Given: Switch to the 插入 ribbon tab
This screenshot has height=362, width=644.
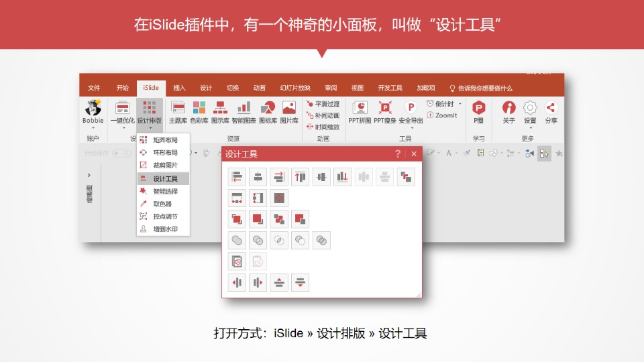Looking at the screenshot, I should click(x=179, y=88).
